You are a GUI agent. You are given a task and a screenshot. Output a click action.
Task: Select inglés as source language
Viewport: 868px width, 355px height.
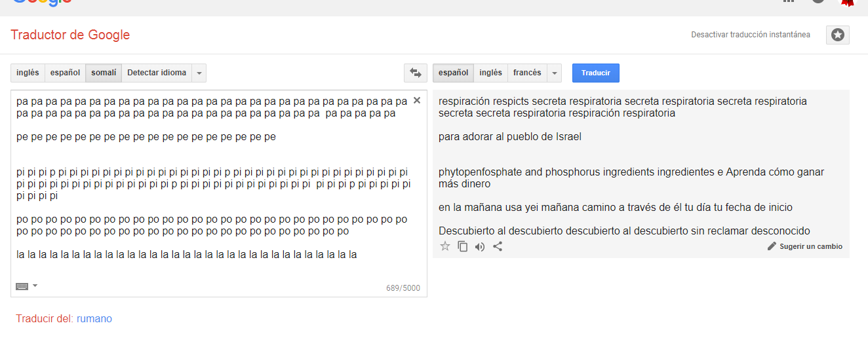[x=28, y=73]
